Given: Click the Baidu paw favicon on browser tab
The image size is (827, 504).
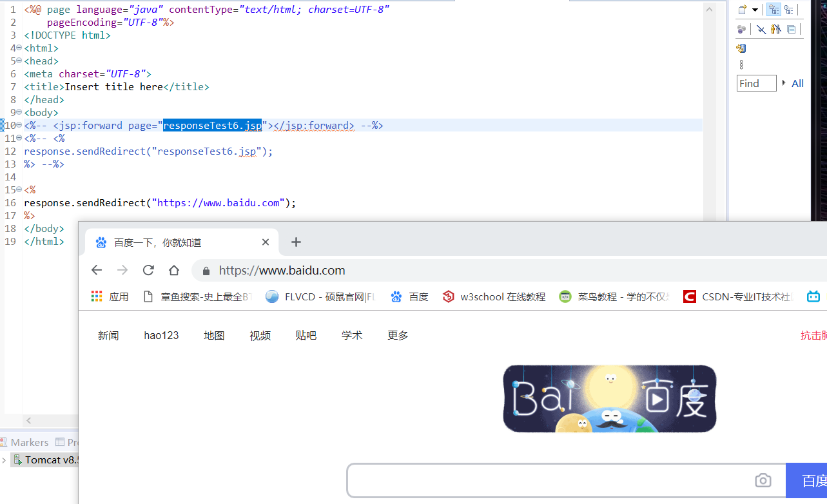Looking at the screenshot, I should [101, 242].
